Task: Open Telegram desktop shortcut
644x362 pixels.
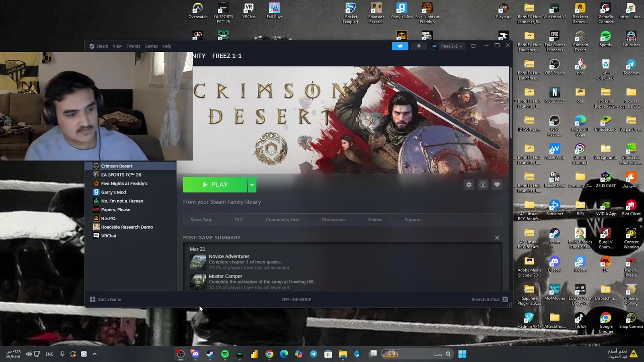Action: pos(631,68)
